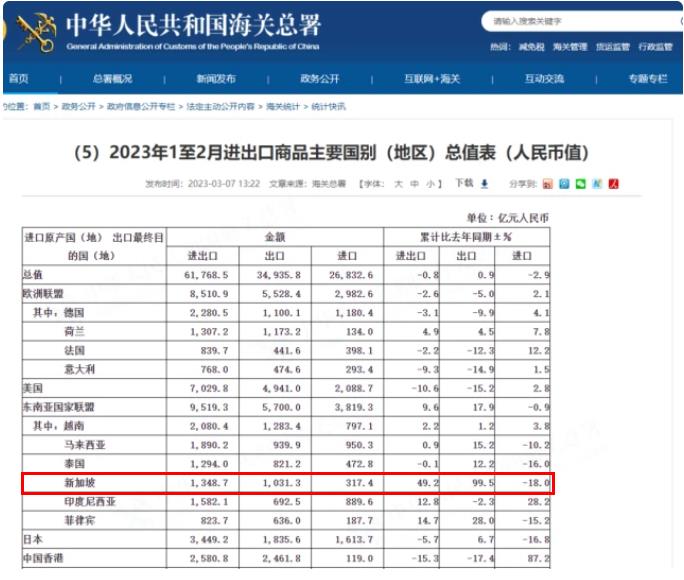Open the 总署概况 navigation tab
Screen dimensions: 684x580
[113, 79]
